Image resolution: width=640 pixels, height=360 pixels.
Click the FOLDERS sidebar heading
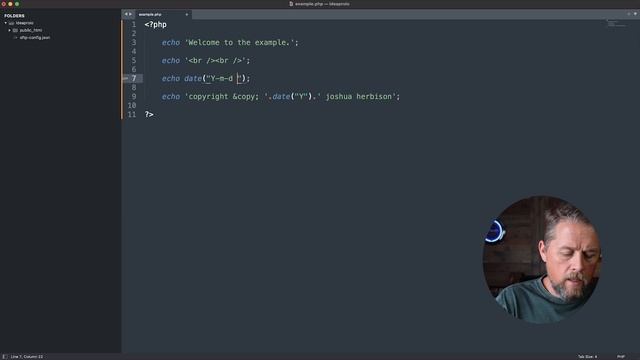pyautogui.click(x=14, y=16)
